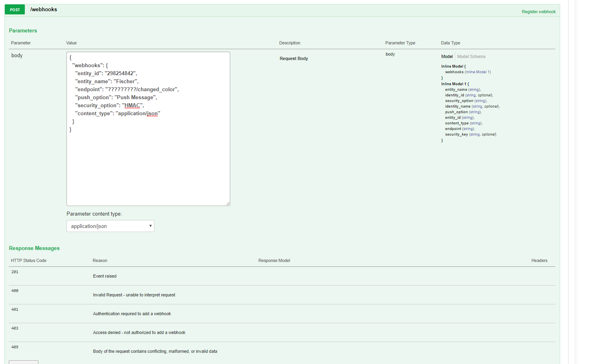589x364 pixels.
Task: Click the Response Model column header
Action: tap(274, 261)
